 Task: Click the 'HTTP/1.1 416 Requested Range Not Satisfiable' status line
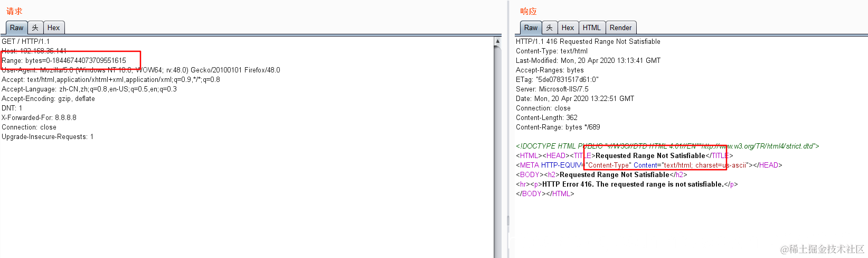588,41
